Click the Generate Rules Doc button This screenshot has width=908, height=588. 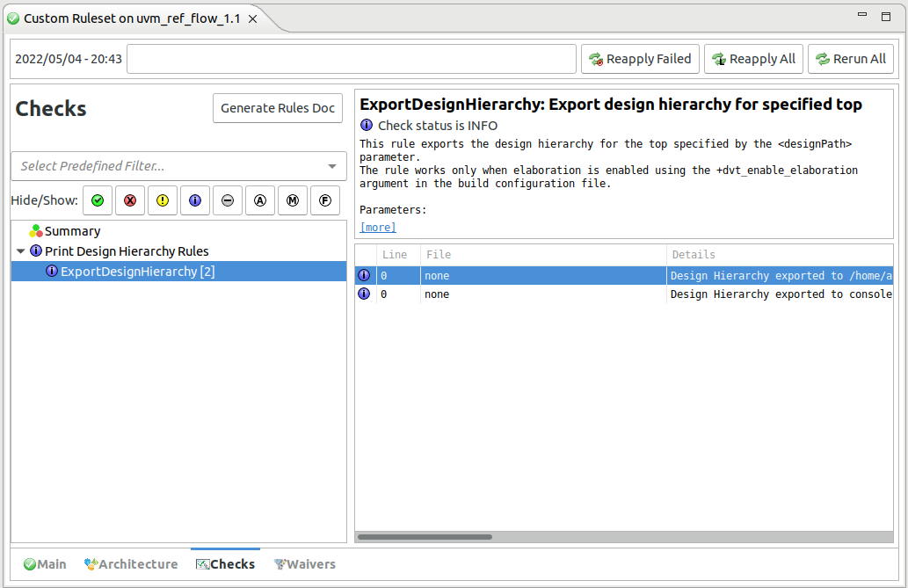[x=277, y=108]
